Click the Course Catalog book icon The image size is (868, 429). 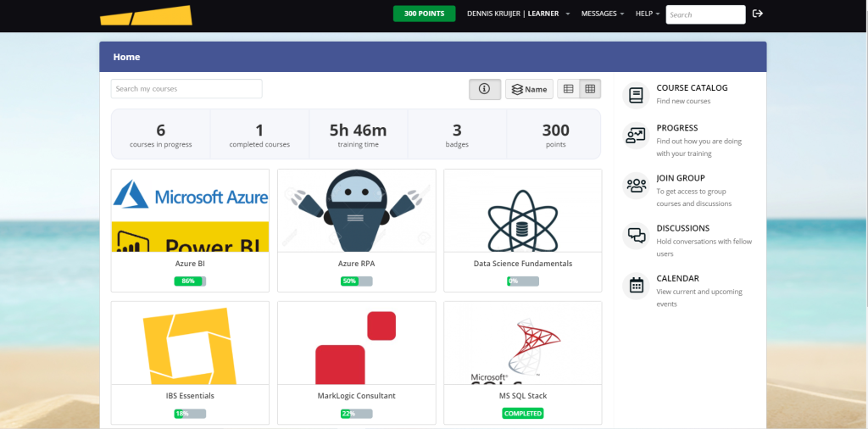pos(635,95)
